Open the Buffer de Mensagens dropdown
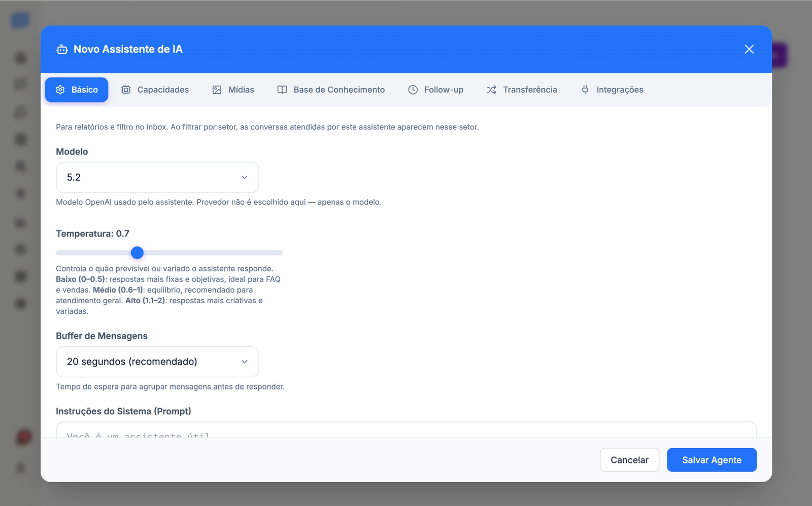Screen dimensions: 812x506 pyautogui.click(x=152, y=362)
